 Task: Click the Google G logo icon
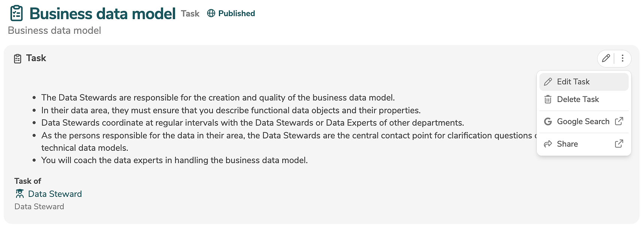(x=548, y=121)
